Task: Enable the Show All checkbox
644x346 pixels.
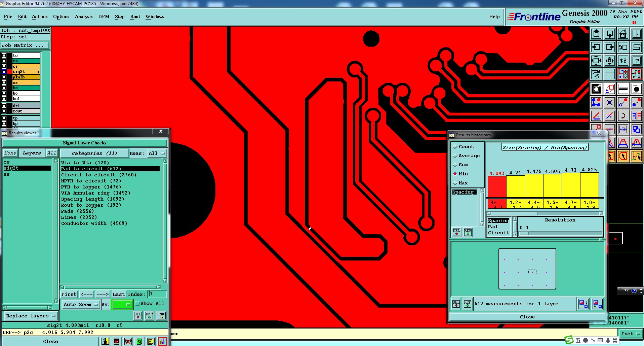Action: tap(137, 304)
